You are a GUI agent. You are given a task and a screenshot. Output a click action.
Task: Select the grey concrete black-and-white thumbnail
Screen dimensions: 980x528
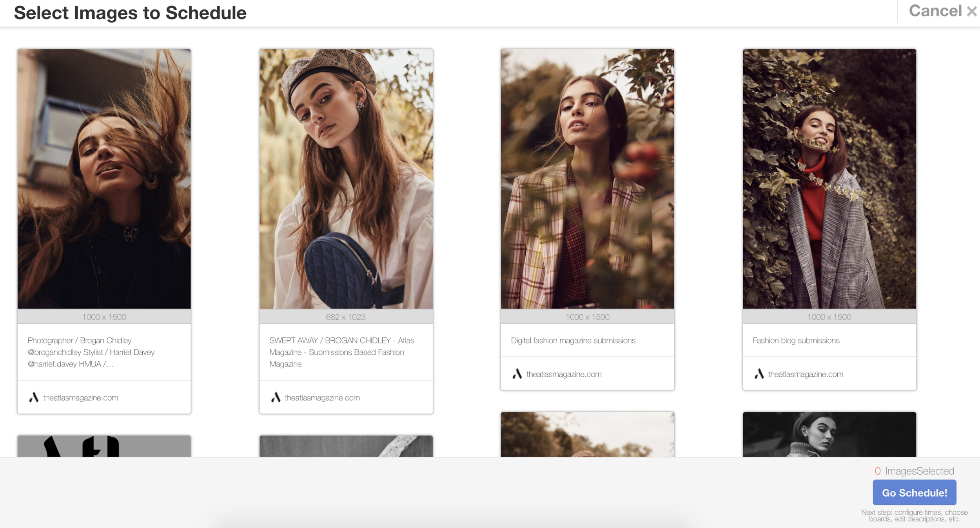[x=346, y=446]
